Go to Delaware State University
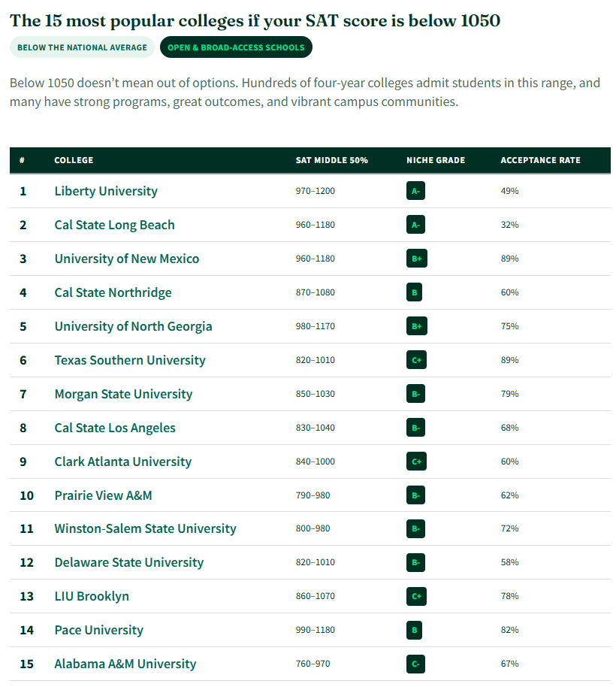 [x=128, y=562]
